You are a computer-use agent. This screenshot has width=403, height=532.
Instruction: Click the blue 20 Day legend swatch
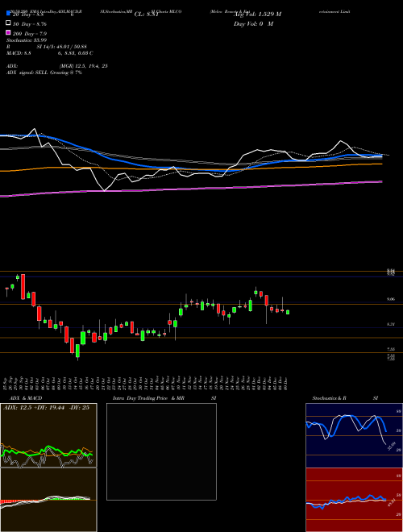pos(8,13)
